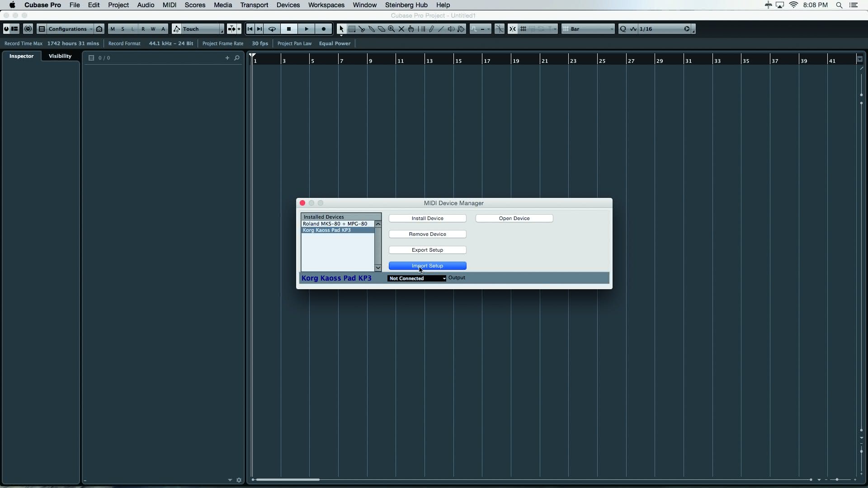Switch to the Inspector tab
The width and height of the screenshot is (868, 488).
pyautogui.click(x=22, y=56)
